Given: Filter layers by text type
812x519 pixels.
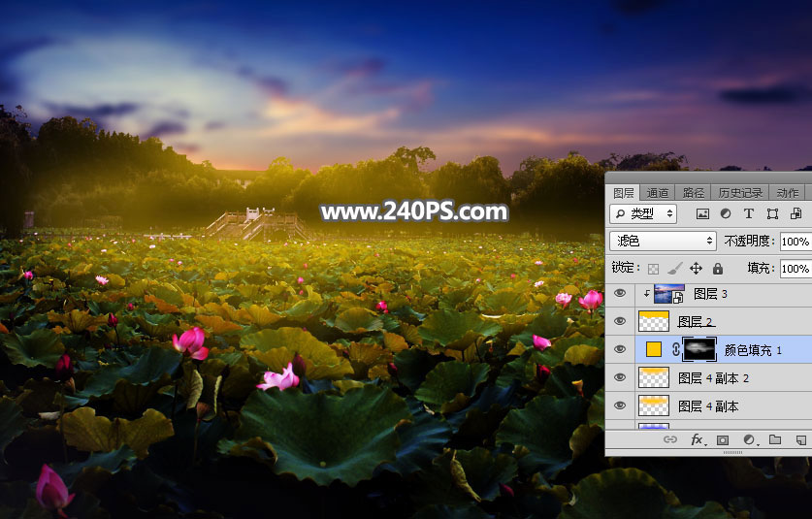Looking at the screenshot, I should (x=748, y=214).
